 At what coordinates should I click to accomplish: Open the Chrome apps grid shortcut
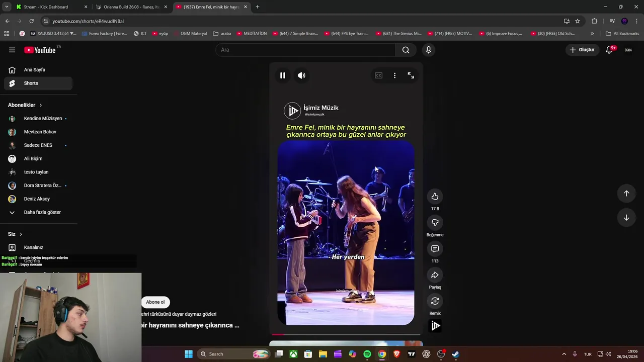pos(7,34)
